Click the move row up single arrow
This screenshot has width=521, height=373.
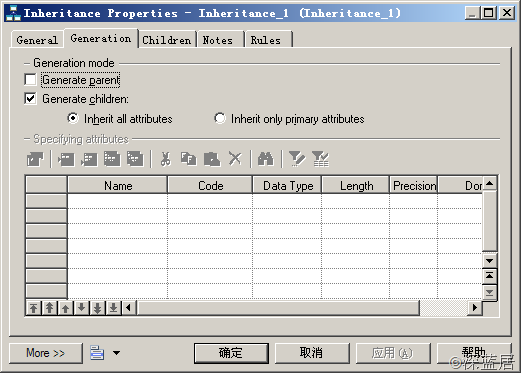(x=65, y=308)
